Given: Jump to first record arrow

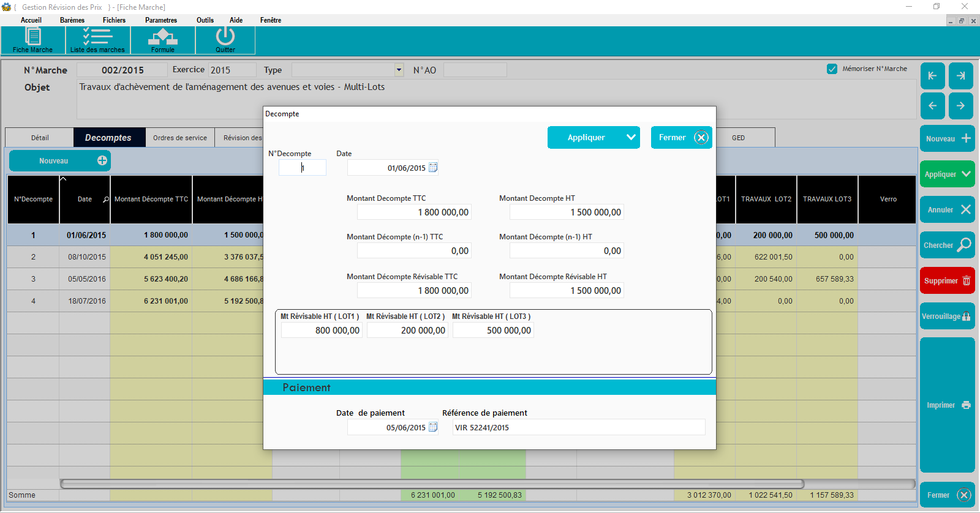Looking at the screenshot, I should tap(932, 76).
